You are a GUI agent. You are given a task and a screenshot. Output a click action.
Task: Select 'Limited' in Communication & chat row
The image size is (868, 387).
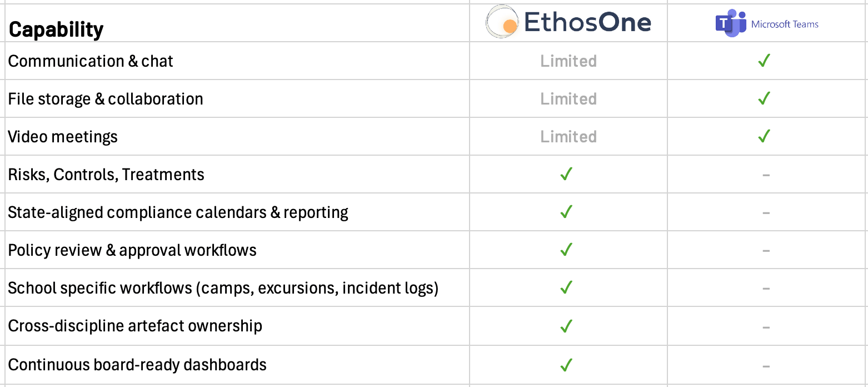pyautogui.click(x=568, y=61)
